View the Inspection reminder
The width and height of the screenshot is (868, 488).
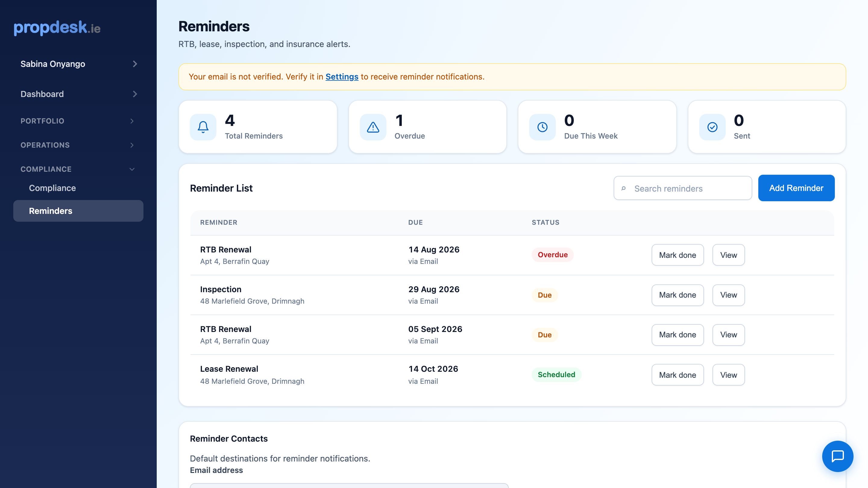(x=728, y=295)
